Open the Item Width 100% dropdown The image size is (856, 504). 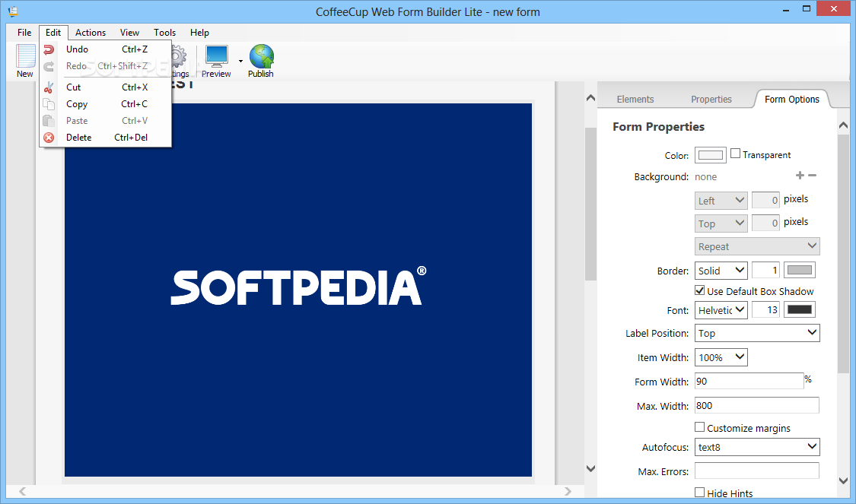point(721,357)
